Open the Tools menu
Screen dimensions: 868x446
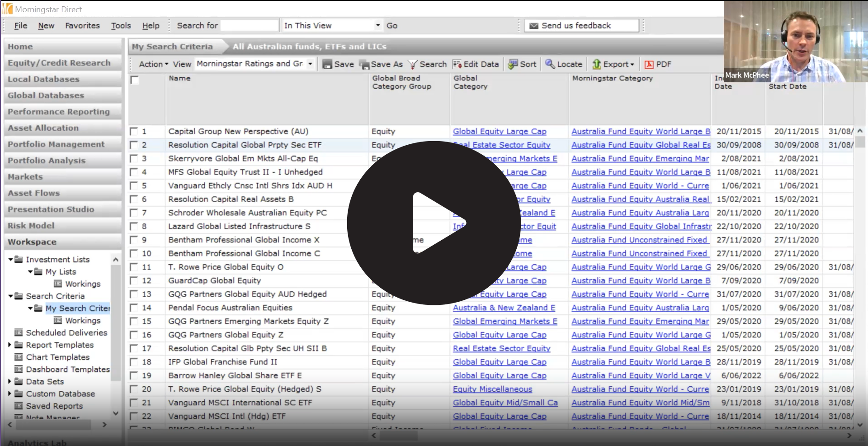click(x=121, y=26)
